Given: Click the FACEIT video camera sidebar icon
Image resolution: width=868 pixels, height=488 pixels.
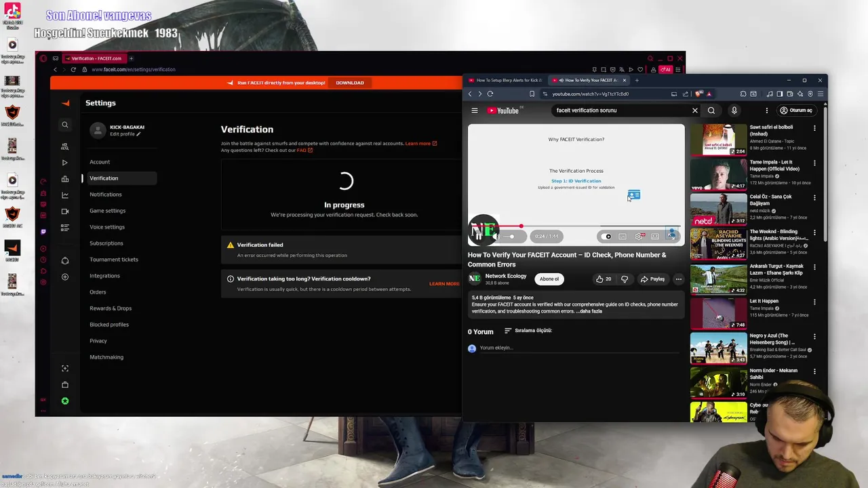Looking at the screenshot, I should click(65, 211).
